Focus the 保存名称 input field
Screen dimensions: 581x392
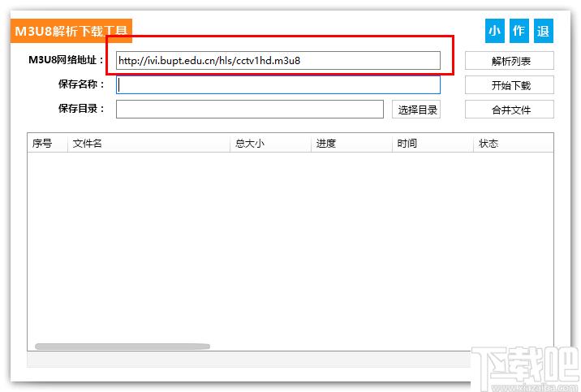278,85
